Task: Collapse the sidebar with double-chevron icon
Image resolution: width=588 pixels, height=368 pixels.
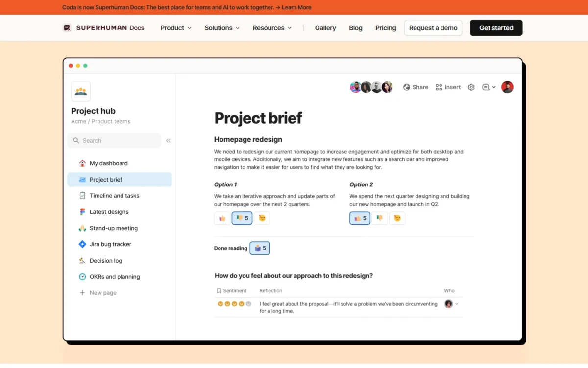Action: coord(168,141)
